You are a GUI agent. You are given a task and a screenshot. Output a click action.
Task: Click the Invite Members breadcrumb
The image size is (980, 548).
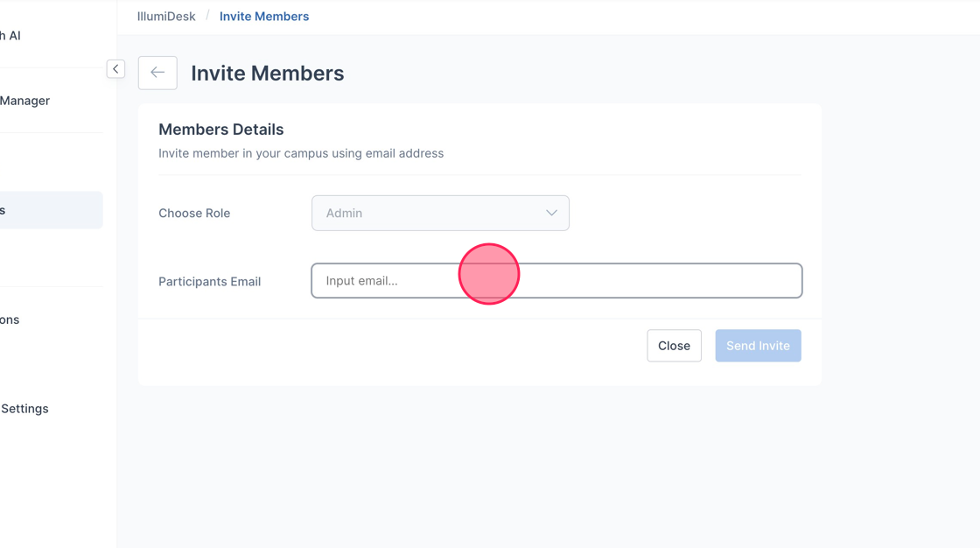tap(263, 16)
